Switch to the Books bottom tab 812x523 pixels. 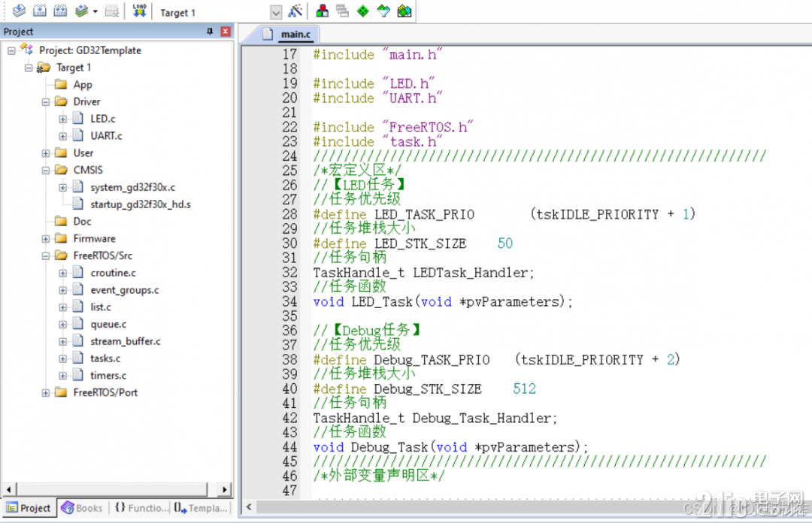coord(83,508)
